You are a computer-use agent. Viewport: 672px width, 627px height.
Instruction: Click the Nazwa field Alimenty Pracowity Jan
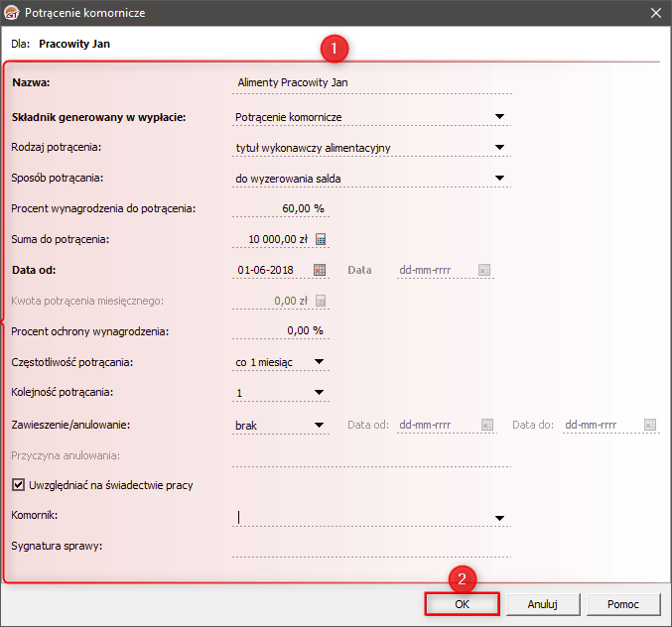[x=371, y=82]
